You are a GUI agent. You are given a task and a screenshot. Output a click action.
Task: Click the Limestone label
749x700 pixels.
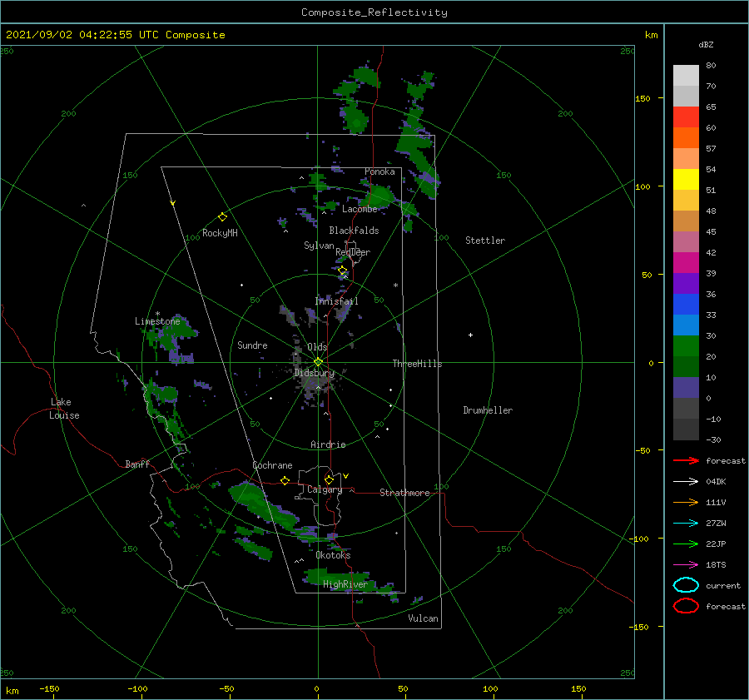[157, 321]
